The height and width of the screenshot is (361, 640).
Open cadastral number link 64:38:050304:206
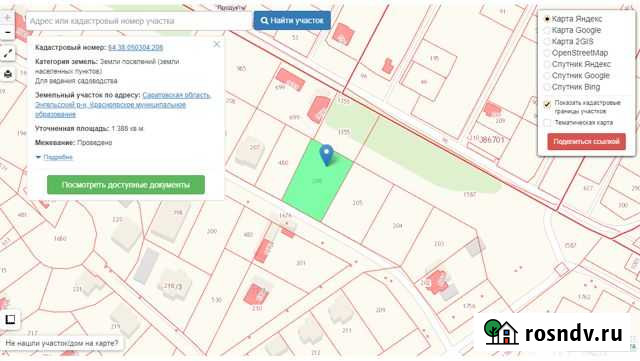(136, 47)
